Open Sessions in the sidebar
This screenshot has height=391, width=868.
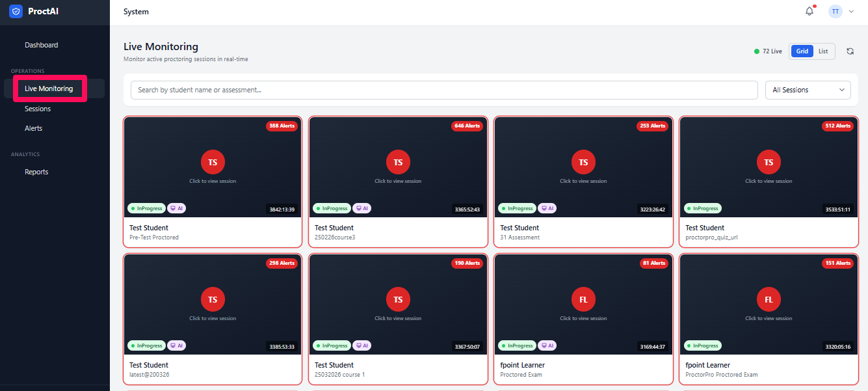coord(38,109)
